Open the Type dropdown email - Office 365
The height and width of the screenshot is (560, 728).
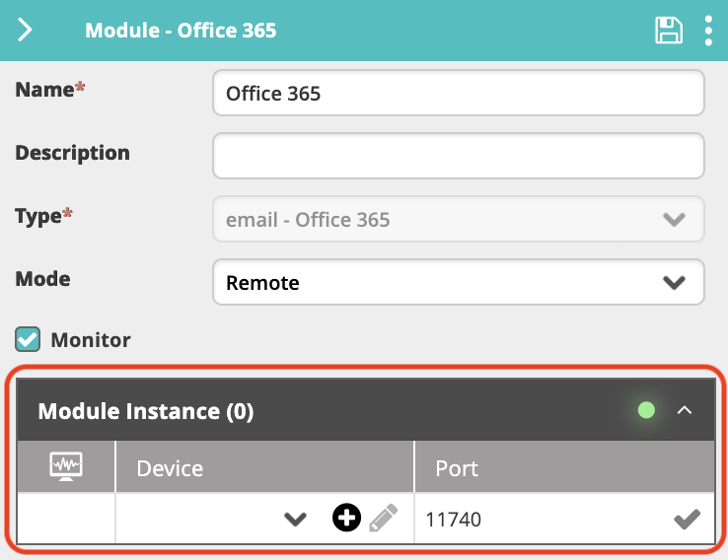click(459, 219)
